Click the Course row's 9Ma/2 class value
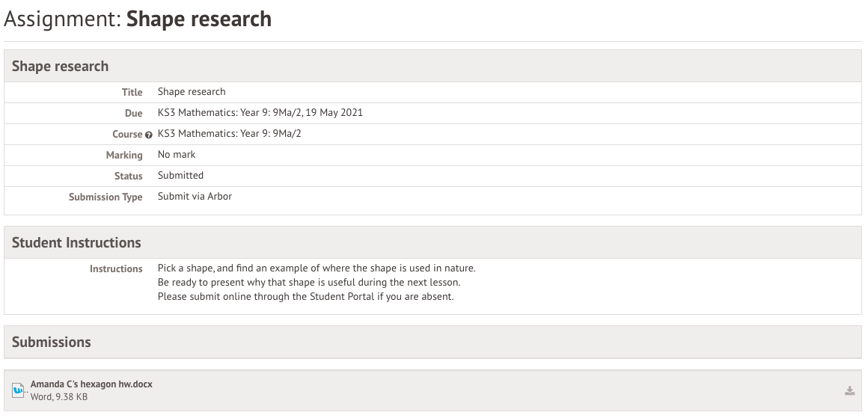868x418 pixels. [229, 133]
